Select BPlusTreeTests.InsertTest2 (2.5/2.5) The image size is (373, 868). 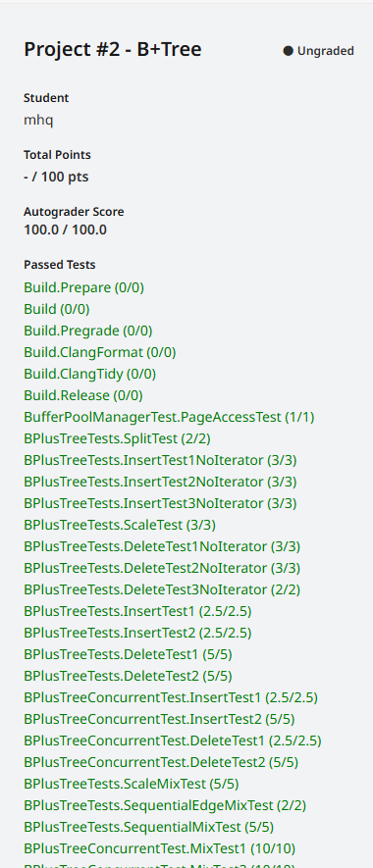[137, 633]
